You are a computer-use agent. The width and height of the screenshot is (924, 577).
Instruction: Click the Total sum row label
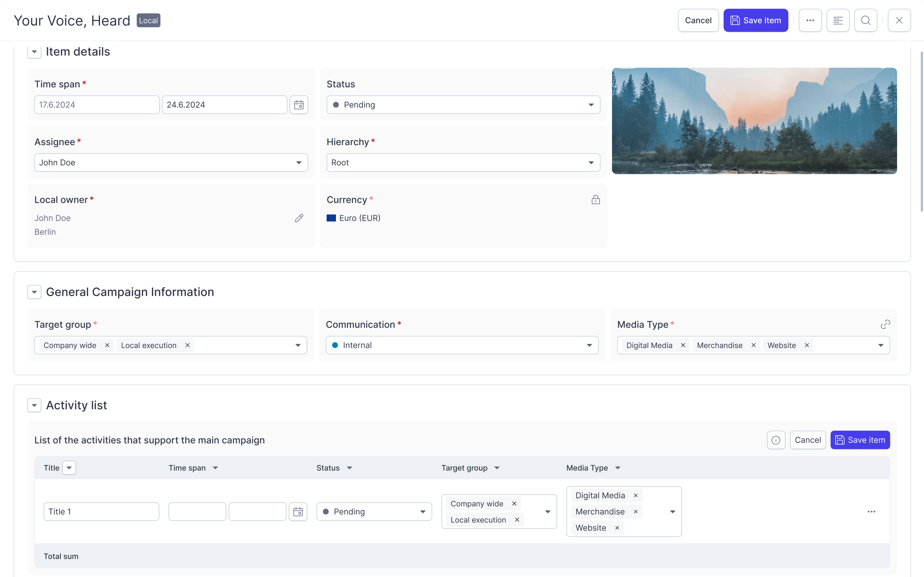(61, 557)
